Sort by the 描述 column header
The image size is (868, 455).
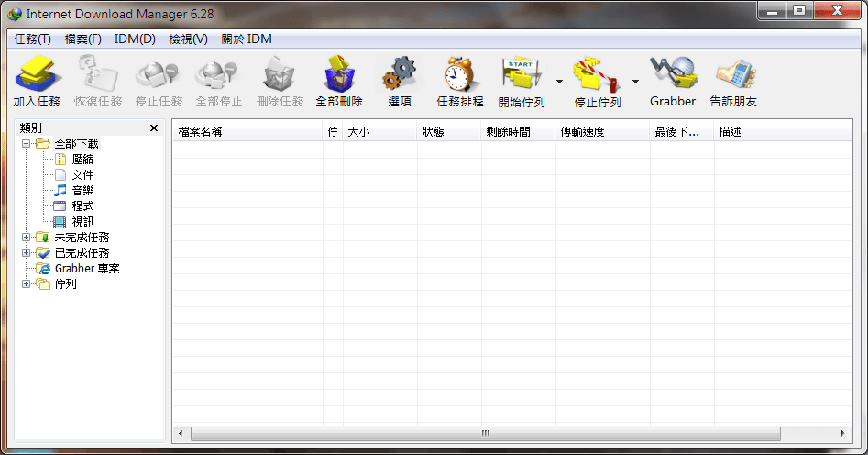click(x=783, y=132)
